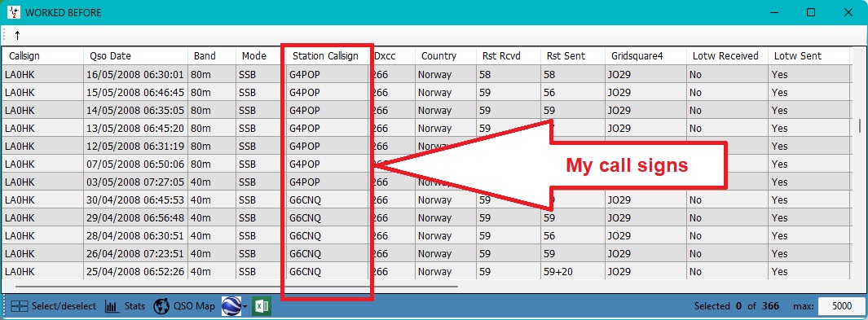Click the 59+20 Rst Sent cell
Screen dimensions: 868x320
coord(572,272)
